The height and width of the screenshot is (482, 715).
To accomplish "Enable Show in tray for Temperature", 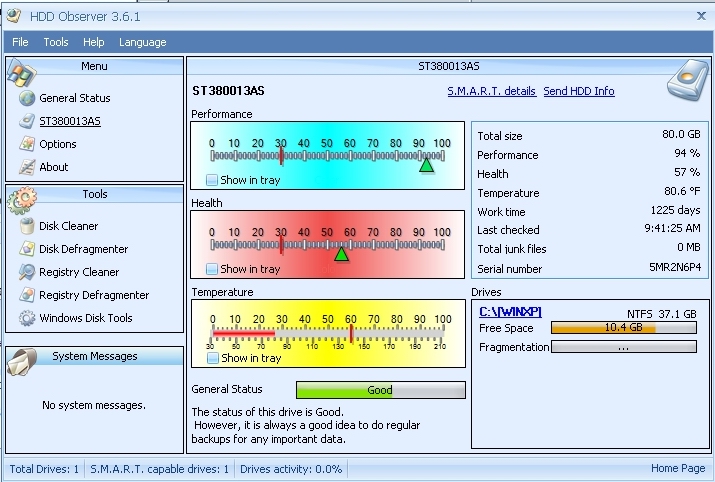I will (212, 358).
